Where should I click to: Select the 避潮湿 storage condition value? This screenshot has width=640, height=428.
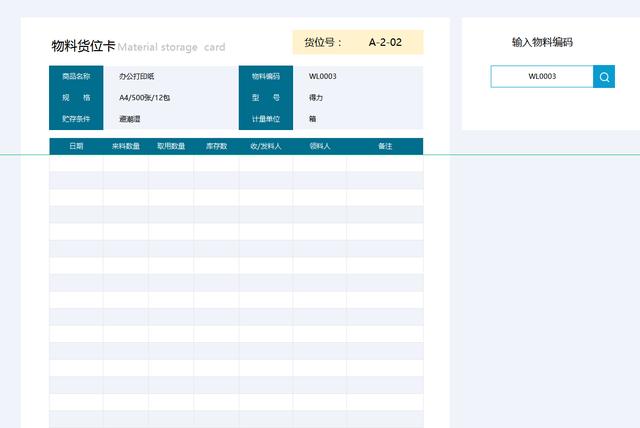click(x=130, y=119)
